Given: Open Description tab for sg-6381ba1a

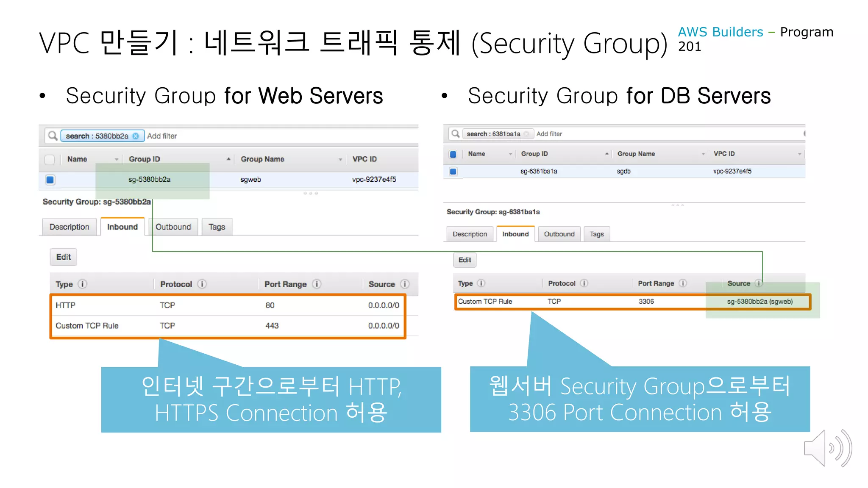Looking at the screenshot, I should click(470, 234).
